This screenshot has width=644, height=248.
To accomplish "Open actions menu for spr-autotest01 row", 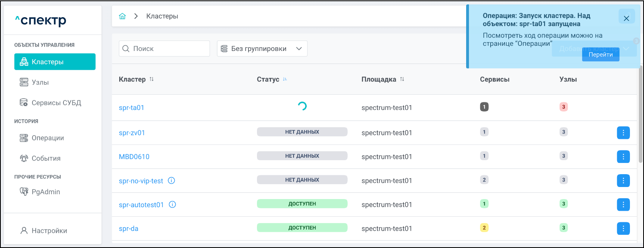I will (x=623, y=205).
